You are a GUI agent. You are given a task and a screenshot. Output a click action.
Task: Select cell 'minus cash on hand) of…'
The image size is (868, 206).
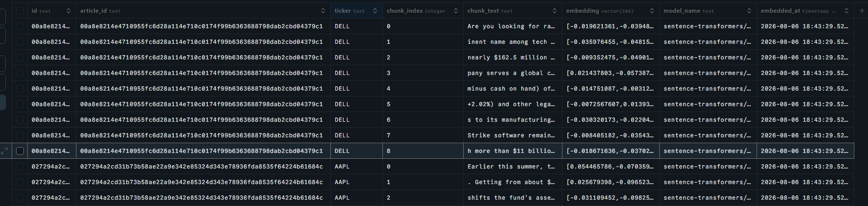[513, 89]
